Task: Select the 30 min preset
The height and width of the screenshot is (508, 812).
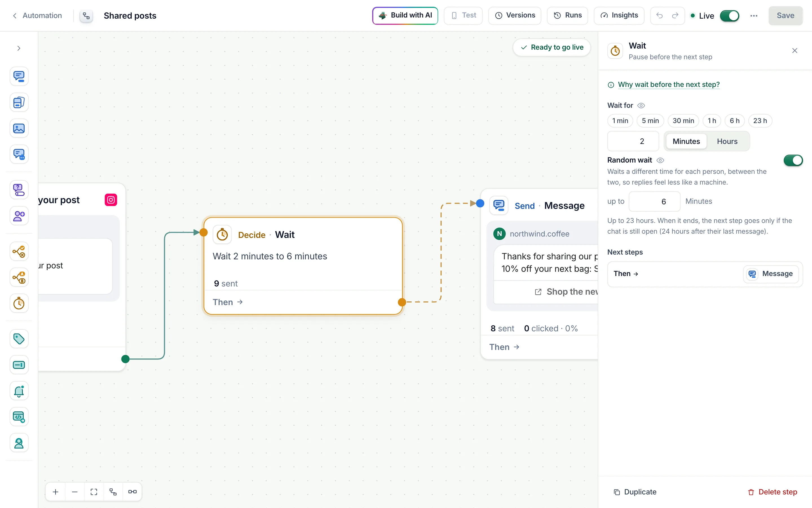Action: 683,121
